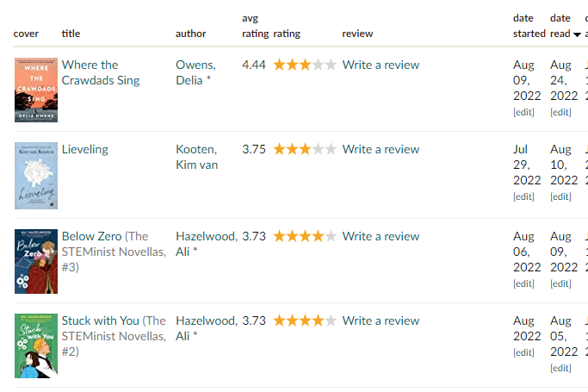This screenshot has width=588, height=392.
Task: Open the Stuck with You title link
Action: pyautogui.click(x=100, y=320)
